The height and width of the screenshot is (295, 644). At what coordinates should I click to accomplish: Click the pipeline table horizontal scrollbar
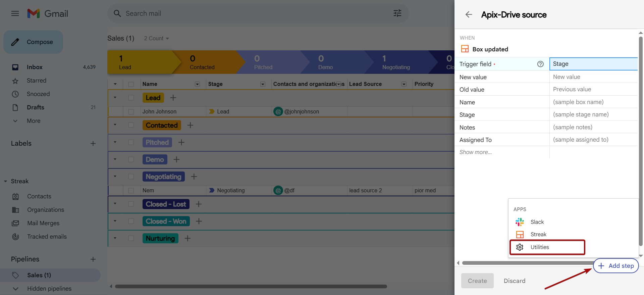coord(251,287)
